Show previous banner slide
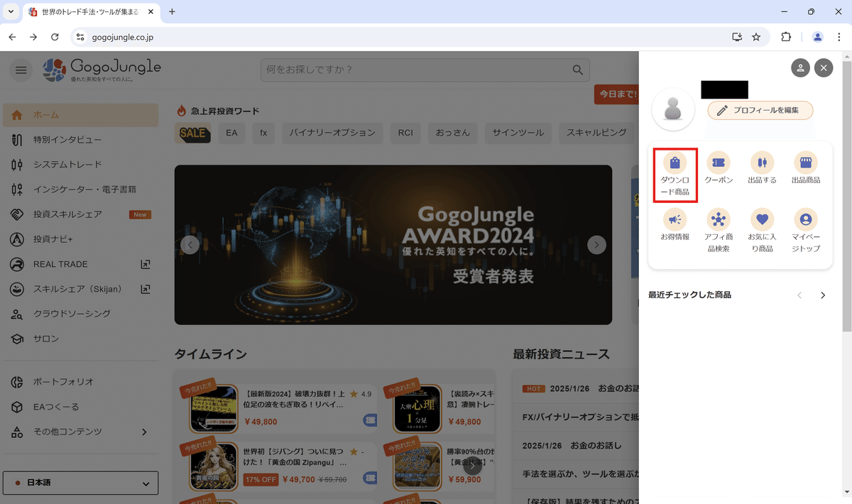 point(190,245)
